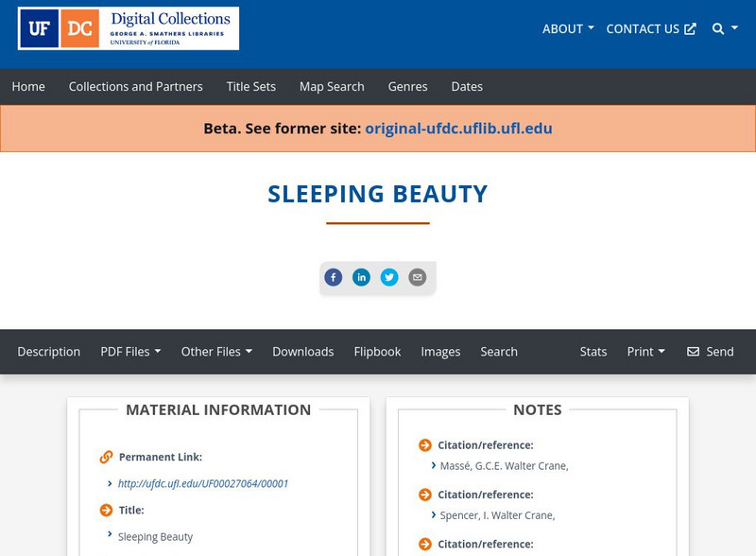Switch to the Flipbook tab
The image size is (756, 556).
pyautogui.click(x=378, y=351)
